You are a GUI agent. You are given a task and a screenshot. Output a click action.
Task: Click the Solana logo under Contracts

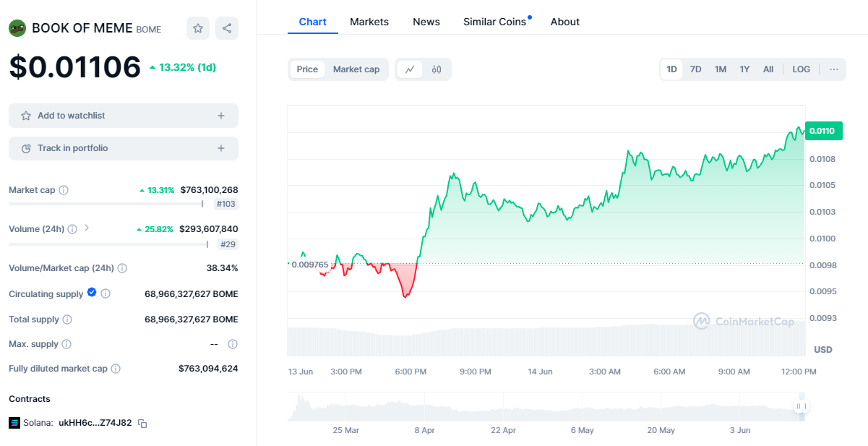coord(14,423)
